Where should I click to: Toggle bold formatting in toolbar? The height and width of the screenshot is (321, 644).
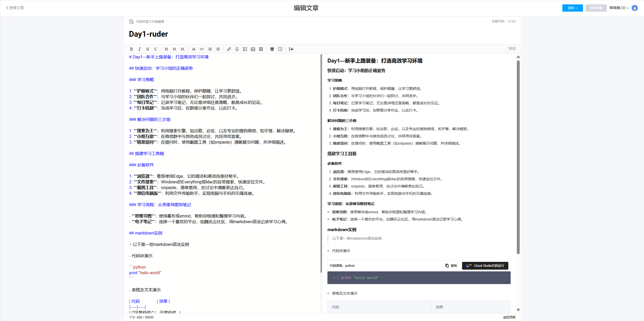pyautogui.click(x=132, y=49)
